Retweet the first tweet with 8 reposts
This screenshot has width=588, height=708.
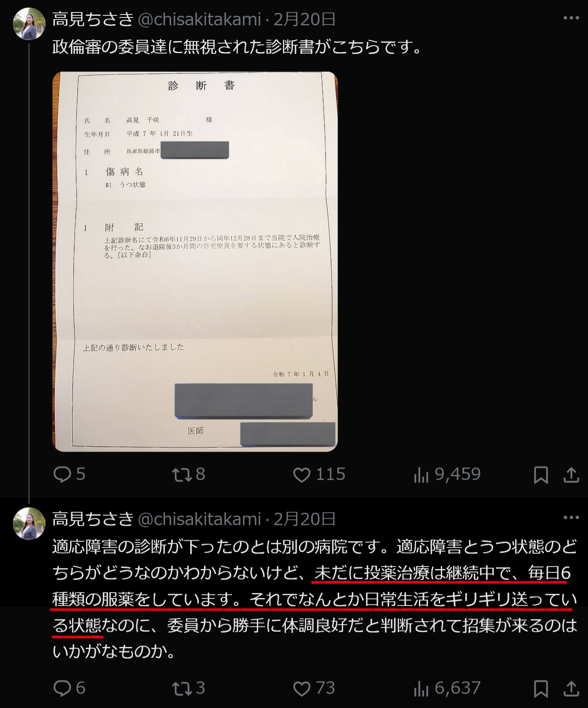[189, 474]
